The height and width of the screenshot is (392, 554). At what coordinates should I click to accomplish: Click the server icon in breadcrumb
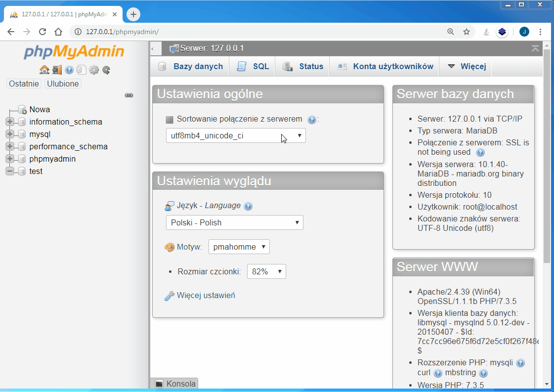coord(173,48)
